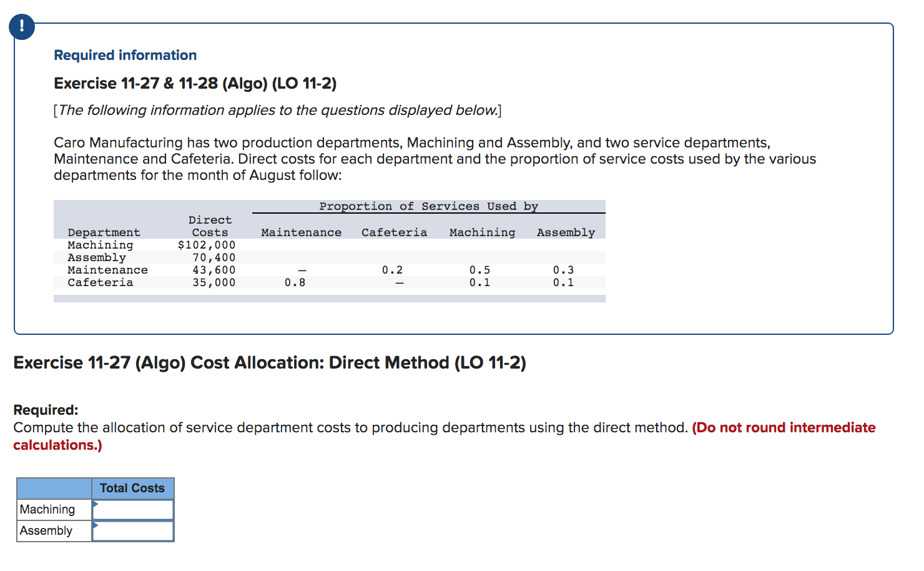Select the Total Costs column header
Viewport: 924px width, 571px height.
tap(132, 488)
